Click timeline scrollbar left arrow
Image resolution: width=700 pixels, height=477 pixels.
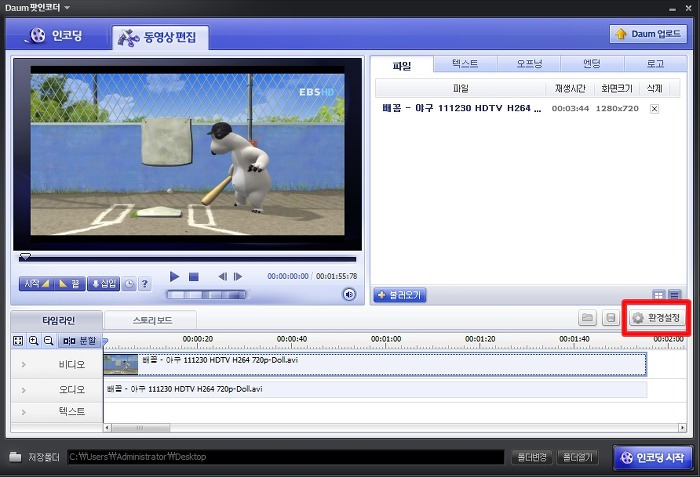pyautogui.click(x=107, y=428)
